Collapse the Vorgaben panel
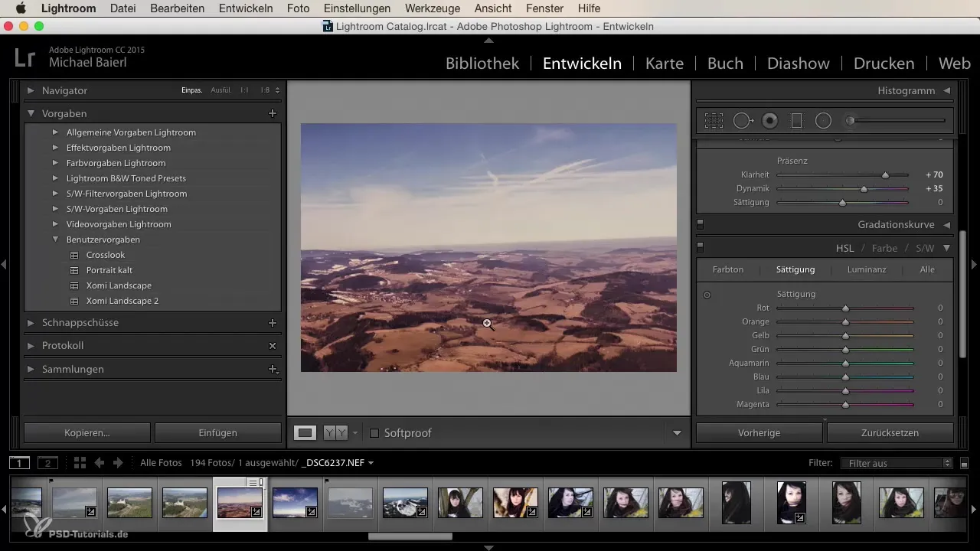The width and height of the screenshot is (980, 551). [31, 113]
